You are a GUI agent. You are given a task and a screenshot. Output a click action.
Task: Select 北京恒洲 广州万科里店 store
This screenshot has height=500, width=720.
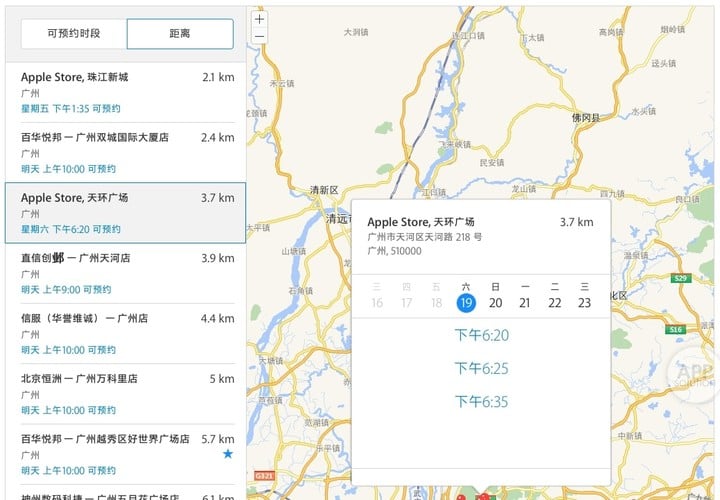pyautogui.click(x=125, y=394)
